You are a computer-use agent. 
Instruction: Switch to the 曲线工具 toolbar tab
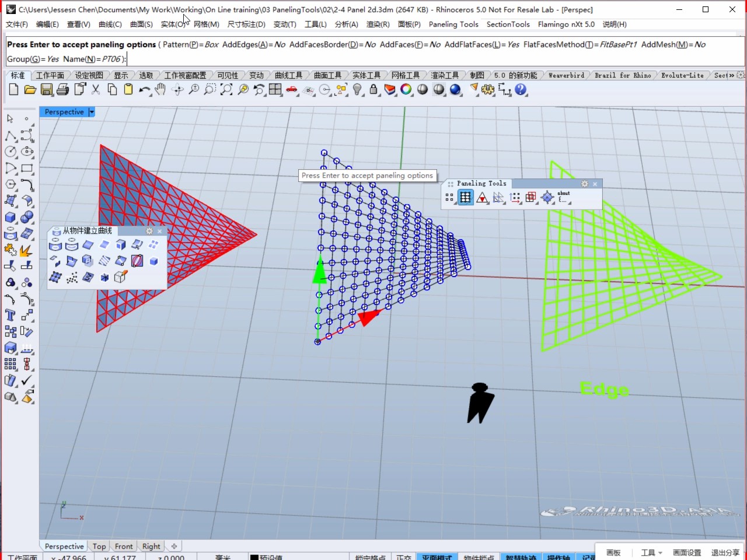click(x=288, y=75)
